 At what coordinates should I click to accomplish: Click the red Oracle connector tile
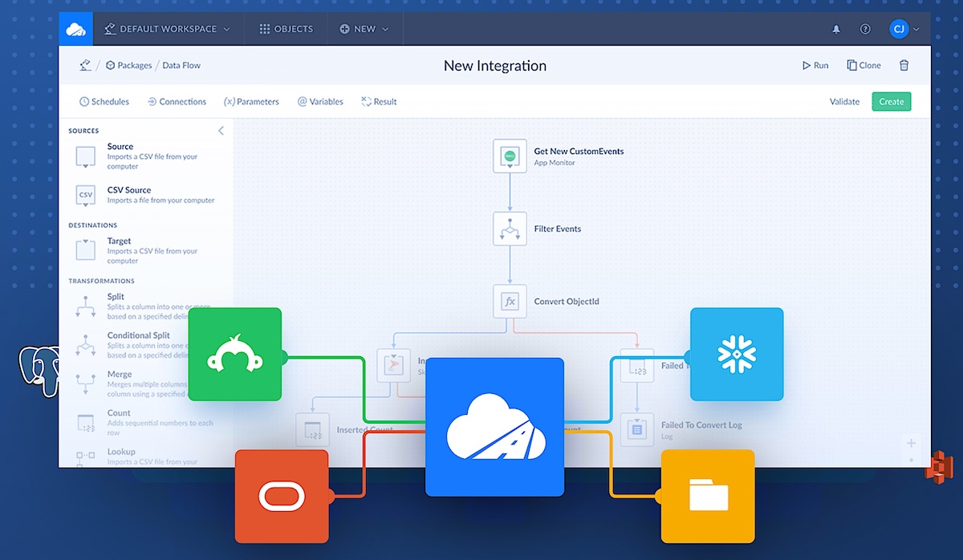[282, 496]
